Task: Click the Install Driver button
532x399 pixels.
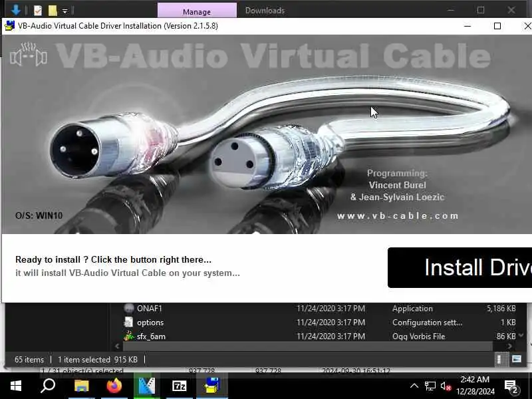Action: (460, 267)
